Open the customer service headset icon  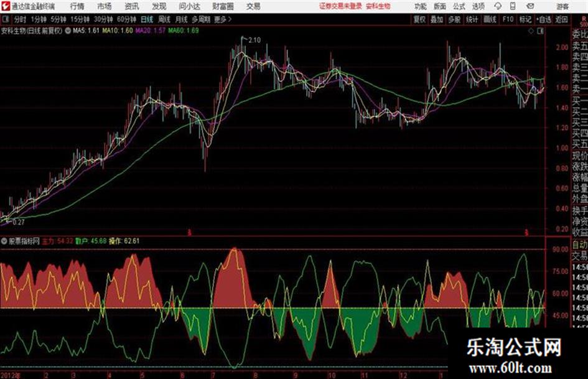click(498, 6)
